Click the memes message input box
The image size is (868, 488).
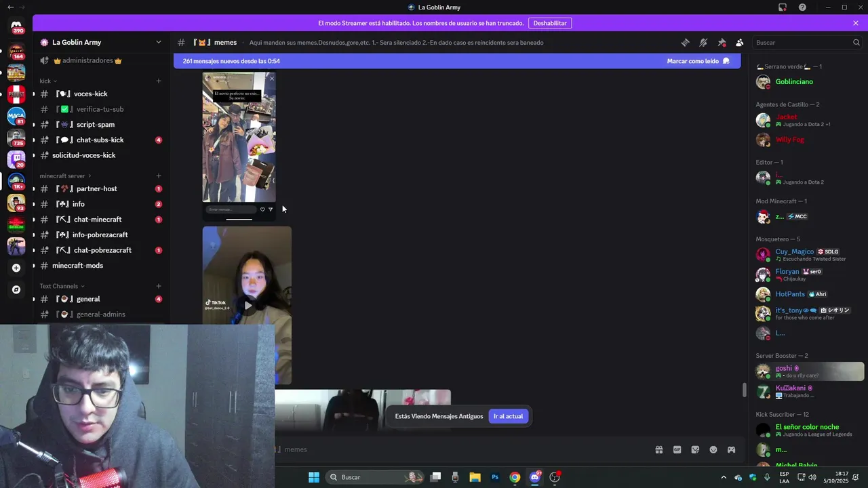461,449
